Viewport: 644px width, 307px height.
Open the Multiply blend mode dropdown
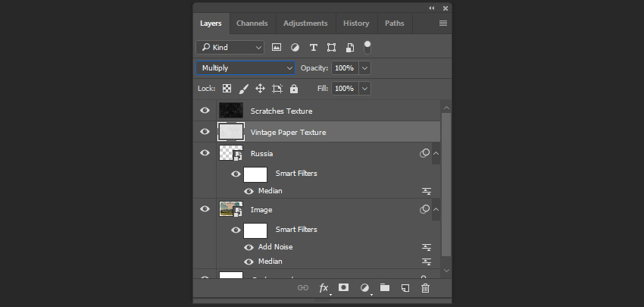click(x=245, y=68)
